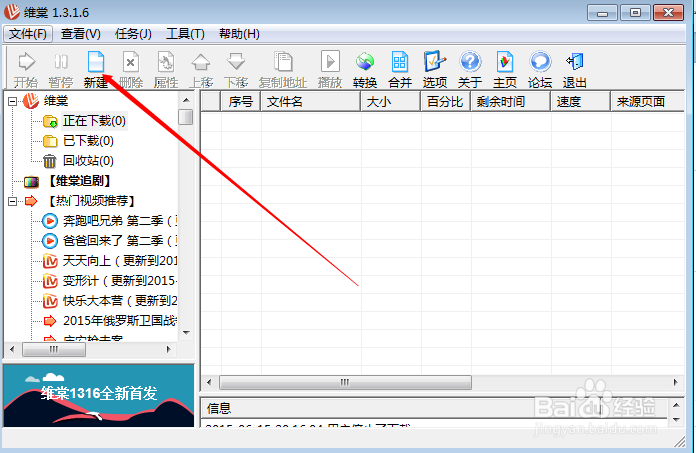This screenshot has width=696, height=453.
Task: Click download list horizontal scroll thumb
Action: (x=345, y=382)
